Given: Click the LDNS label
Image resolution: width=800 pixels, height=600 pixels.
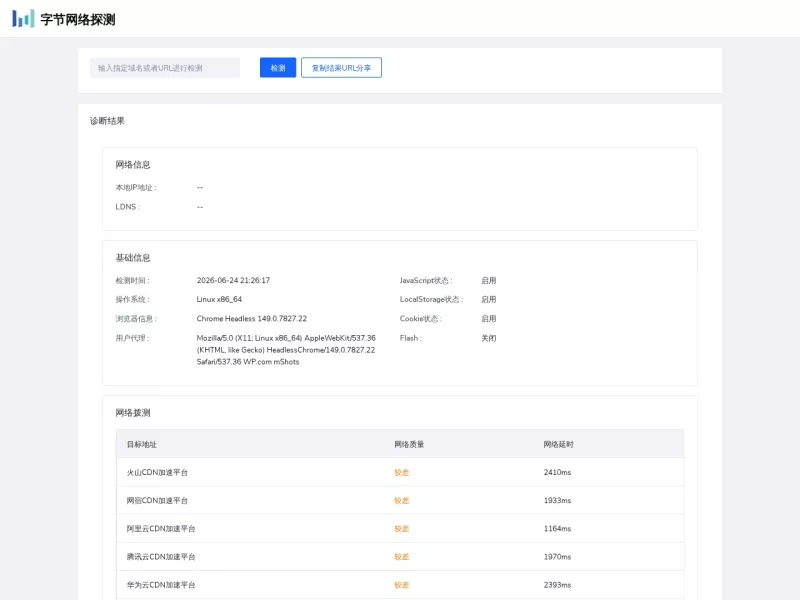Looking at the screenshot, I should coord(128,207).
